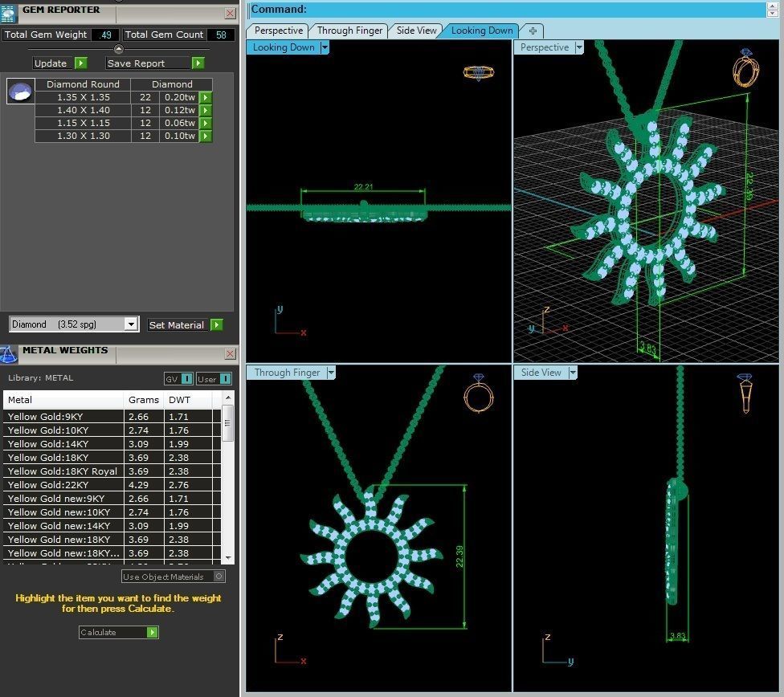Click the Set Material button
Image resolution: width=784 pixels, height=697 pixels.
point(186,324)
